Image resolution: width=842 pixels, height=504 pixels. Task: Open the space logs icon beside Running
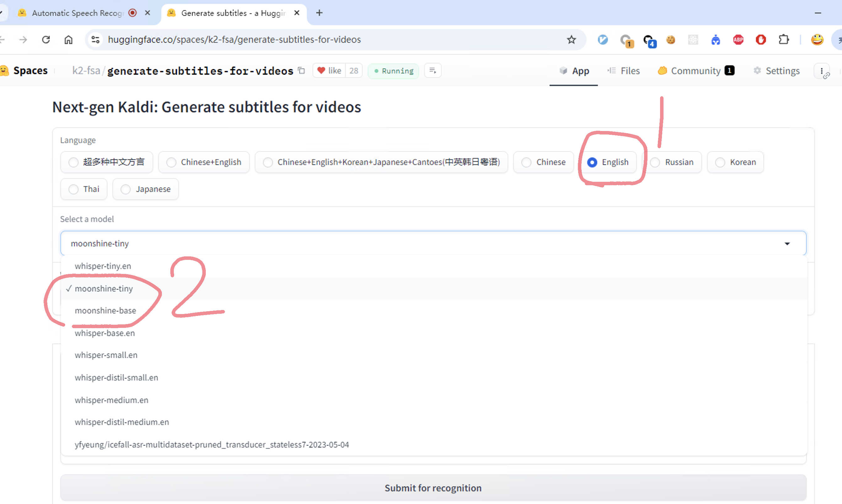tap(432, 70)
